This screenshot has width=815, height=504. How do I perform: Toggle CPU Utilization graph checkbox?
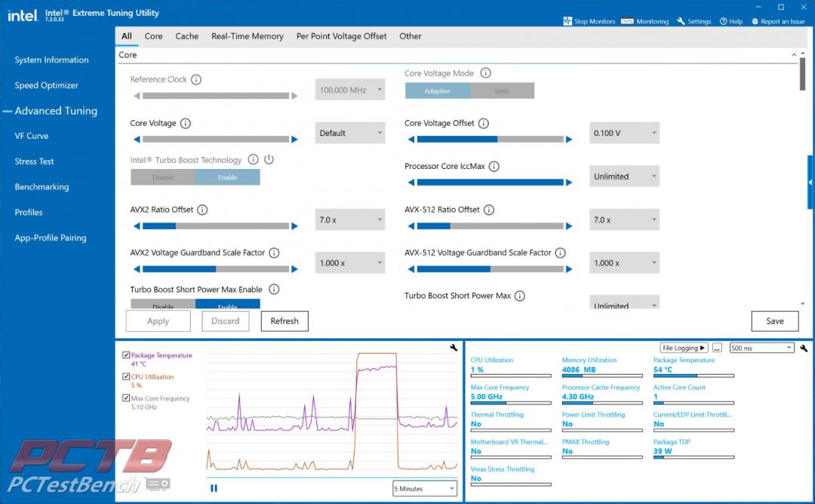(126, 376)
